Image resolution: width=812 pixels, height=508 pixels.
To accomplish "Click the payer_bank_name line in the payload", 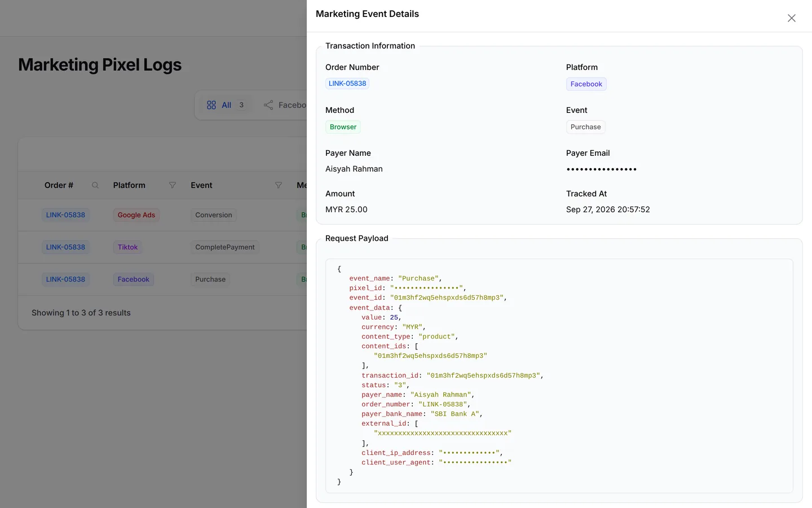I will [422, 414].
